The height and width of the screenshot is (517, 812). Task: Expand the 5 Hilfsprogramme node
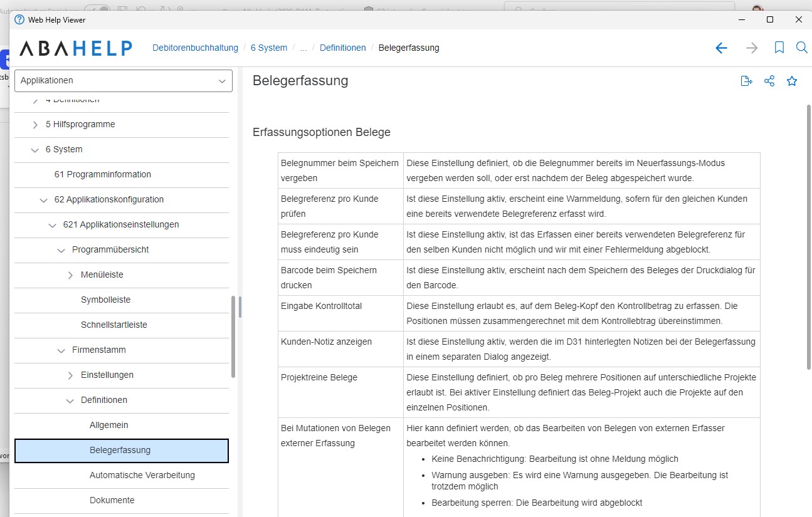36,125
